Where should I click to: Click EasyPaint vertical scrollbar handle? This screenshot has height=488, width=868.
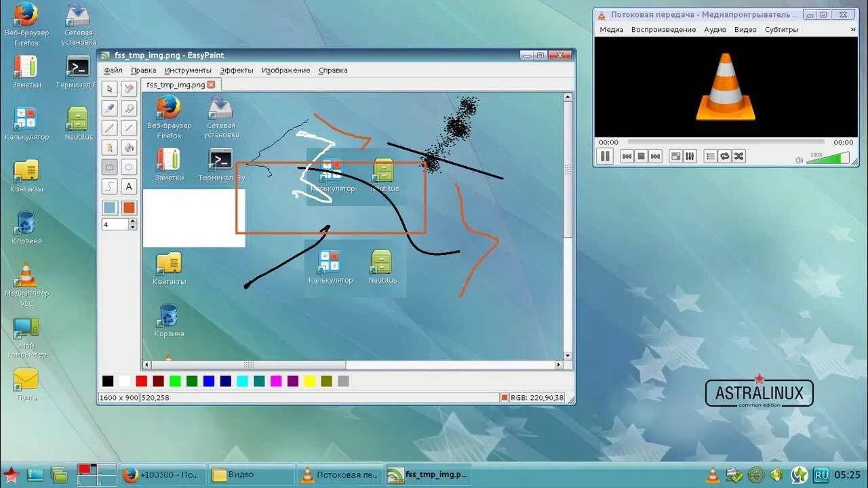(568, 169)
